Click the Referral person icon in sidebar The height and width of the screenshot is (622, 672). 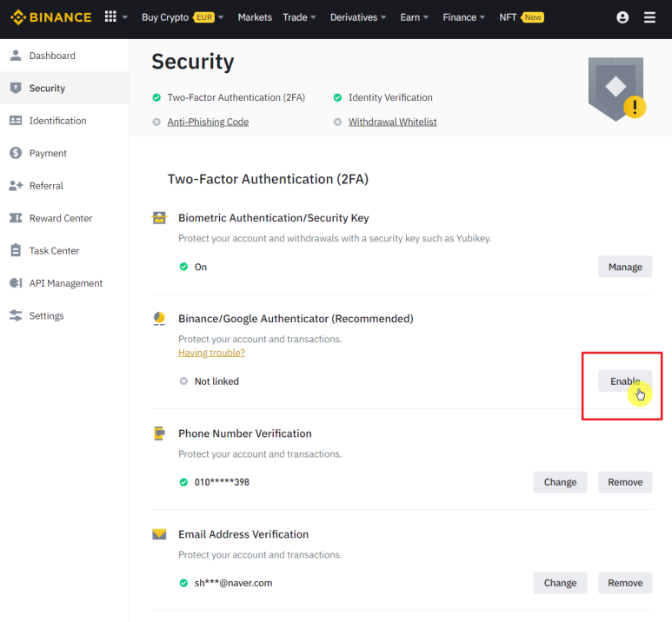pos(16,186)
